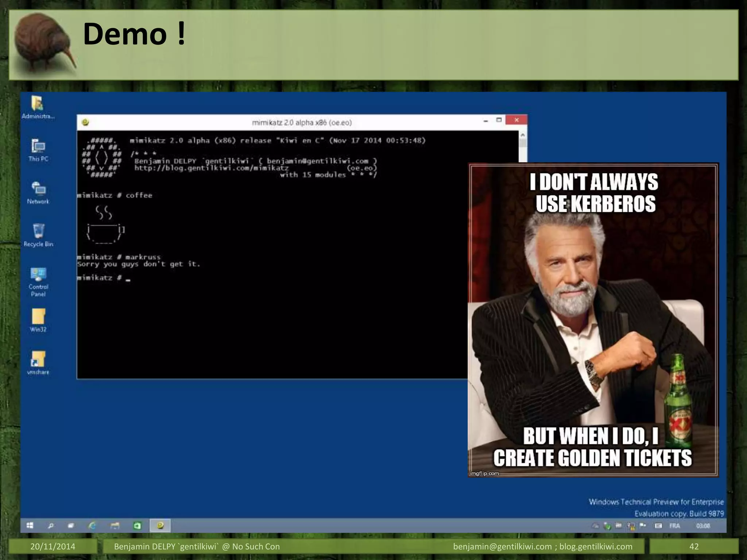Click the slide number 42 footer box

pyautogui.click(x=694, y=547)
